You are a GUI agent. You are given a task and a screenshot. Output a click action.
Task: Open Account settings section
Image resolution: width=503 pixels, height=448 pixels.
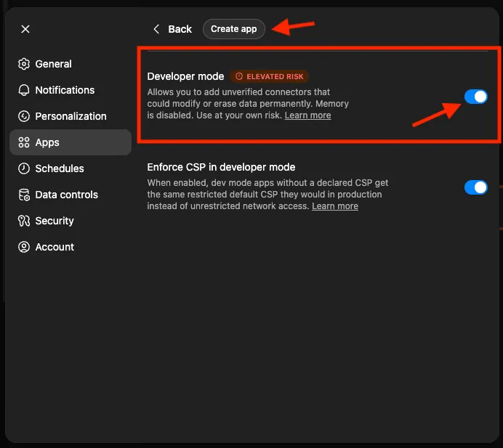[x=71, y=247]
